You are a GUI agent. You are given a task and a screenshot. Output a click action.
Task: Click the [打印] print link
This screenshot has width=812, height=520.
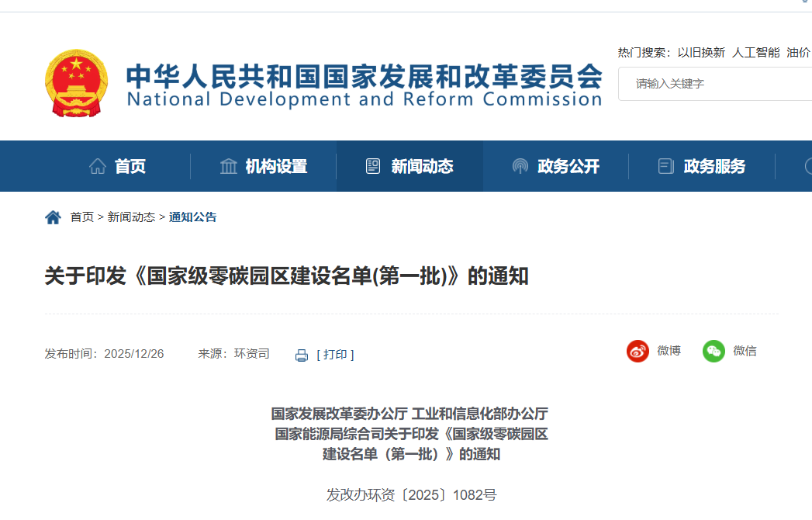[335, 355]
